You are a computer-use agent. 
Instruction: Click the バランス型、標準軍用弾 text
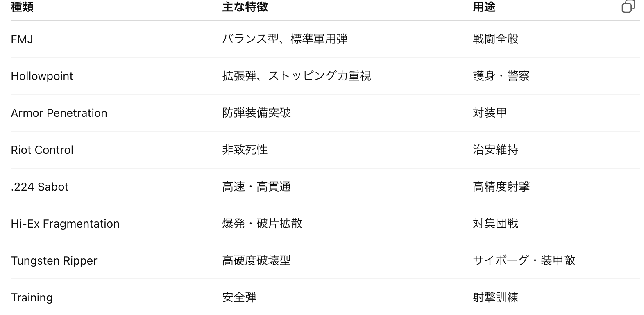point(285,39)
